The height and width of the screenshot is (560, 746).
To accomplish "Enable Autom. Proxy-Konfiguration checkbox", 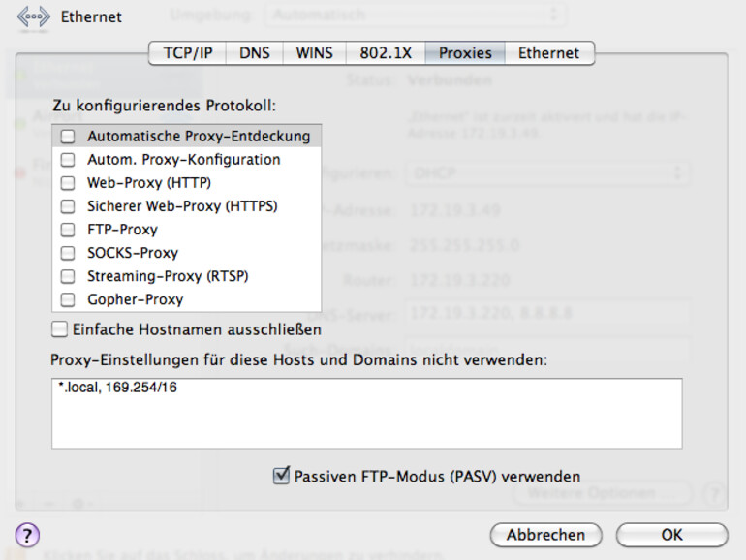I will click(x=68, y=160).
